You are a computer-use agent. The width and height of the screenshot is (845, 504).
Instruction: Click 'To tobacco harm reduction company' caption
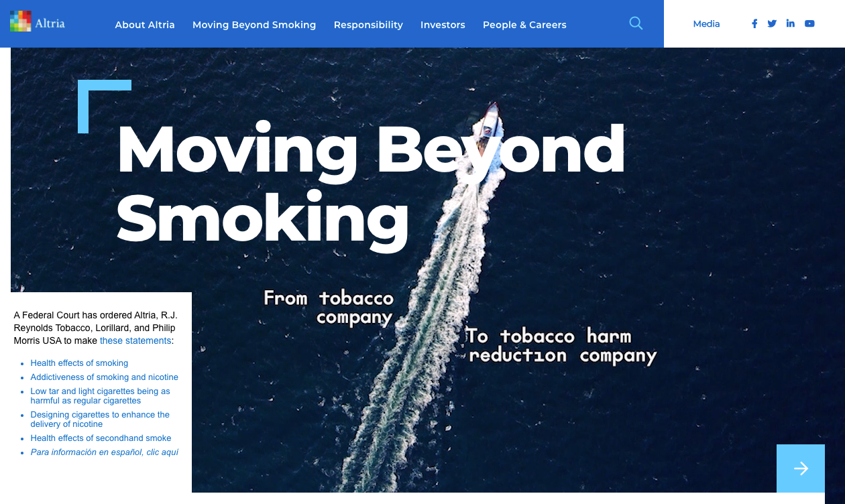(561, 345)
